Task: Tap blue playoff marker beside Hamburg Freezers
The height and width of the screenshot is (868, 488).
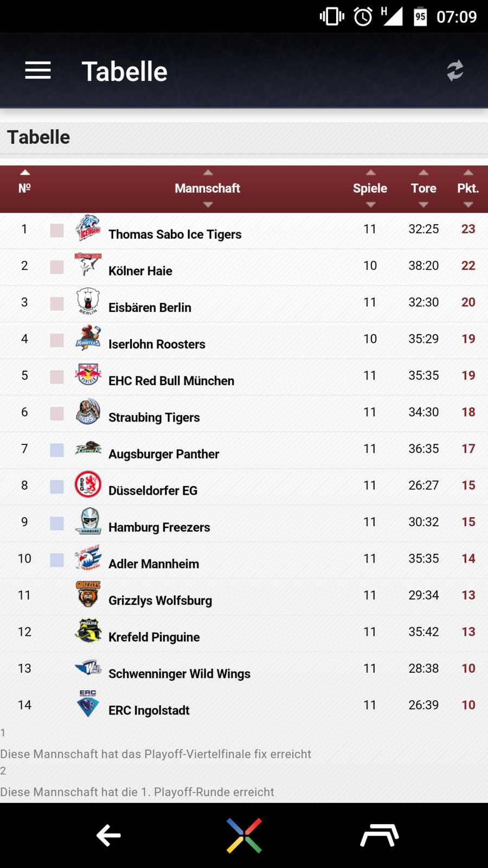Action: (57, 523)
